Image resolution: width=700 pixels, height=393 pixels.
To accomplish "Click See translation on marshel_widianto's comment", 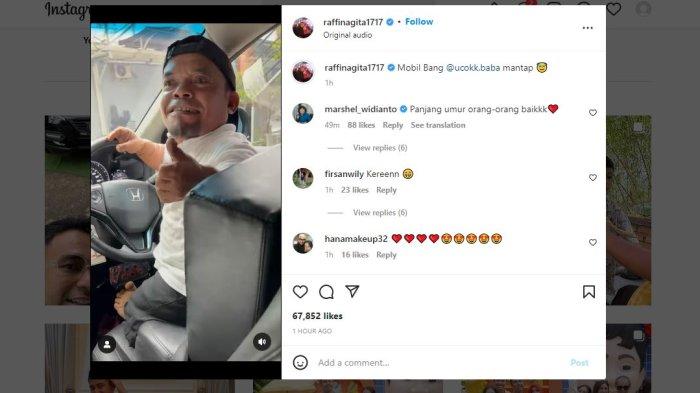I will click(x=438, y=125).
